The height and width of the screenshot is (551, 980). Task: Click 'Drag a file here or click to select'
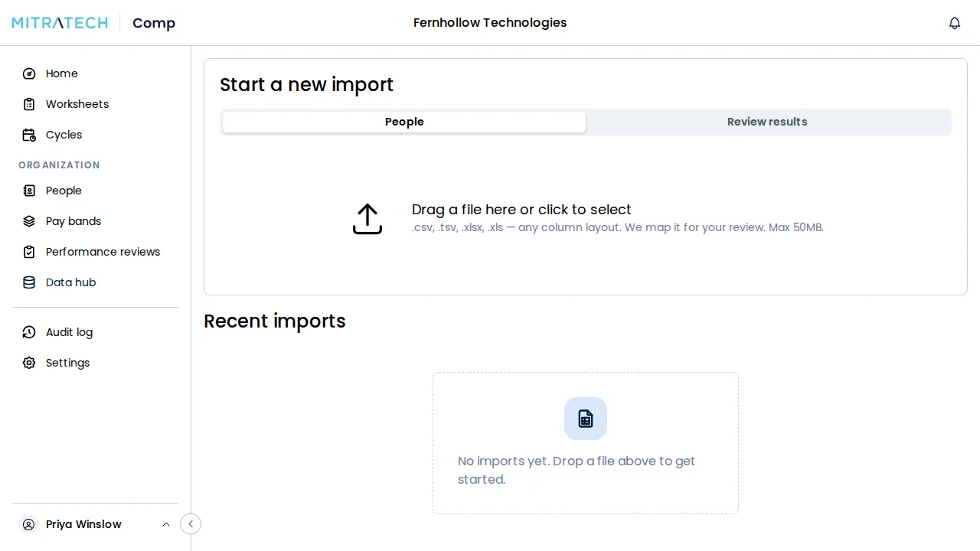(x=521, y=210)
